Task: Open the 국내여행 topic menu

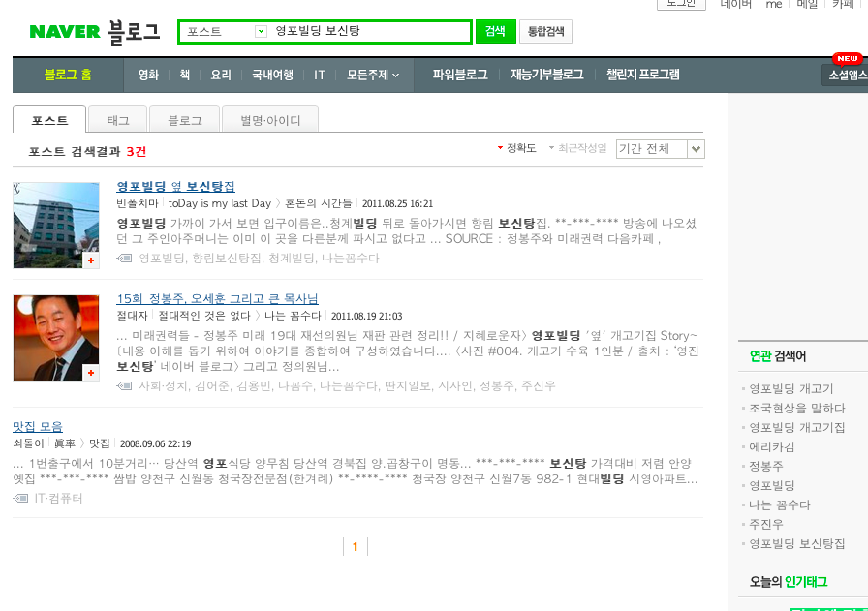Action: tap(272, 75)
